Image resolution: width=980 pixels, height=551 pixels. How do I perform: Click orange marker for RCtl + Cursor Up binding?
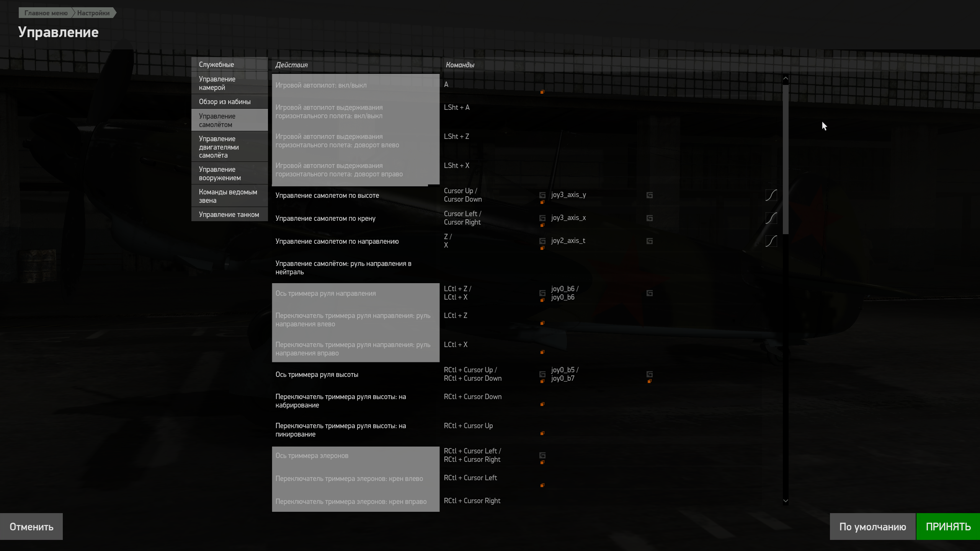(542, 434)
